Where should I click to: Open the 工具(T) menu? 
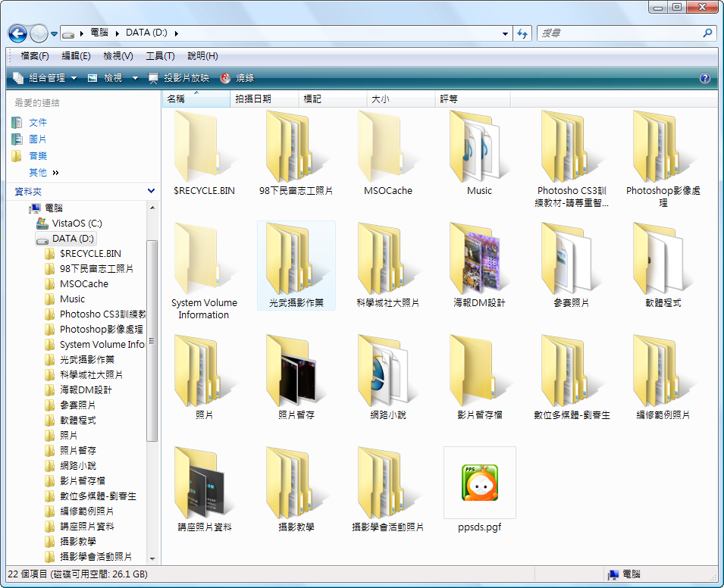[x=160, y=56]
